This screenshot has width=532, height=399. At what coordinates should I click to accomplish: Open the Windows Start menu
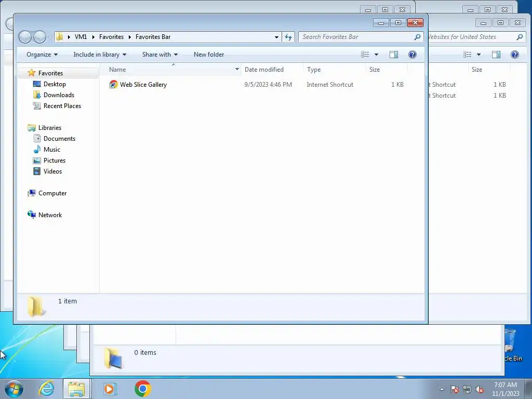(14, 389)
